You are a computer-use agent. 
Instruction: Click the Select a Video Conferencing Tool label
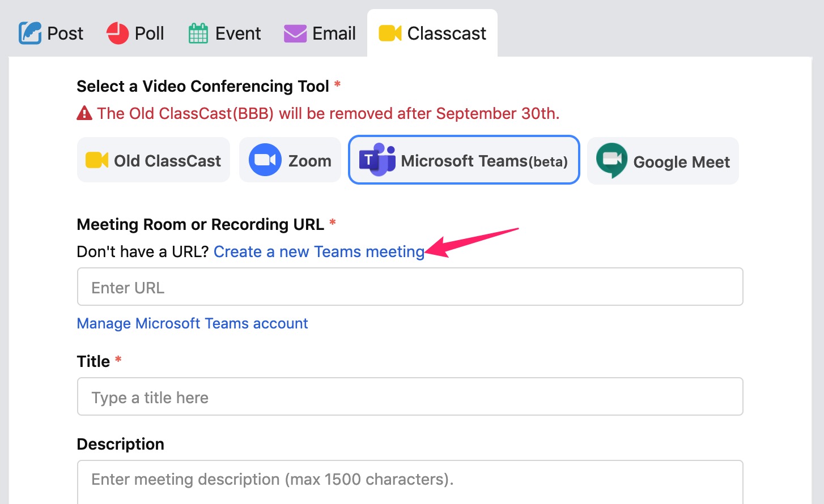coord(203,86)
